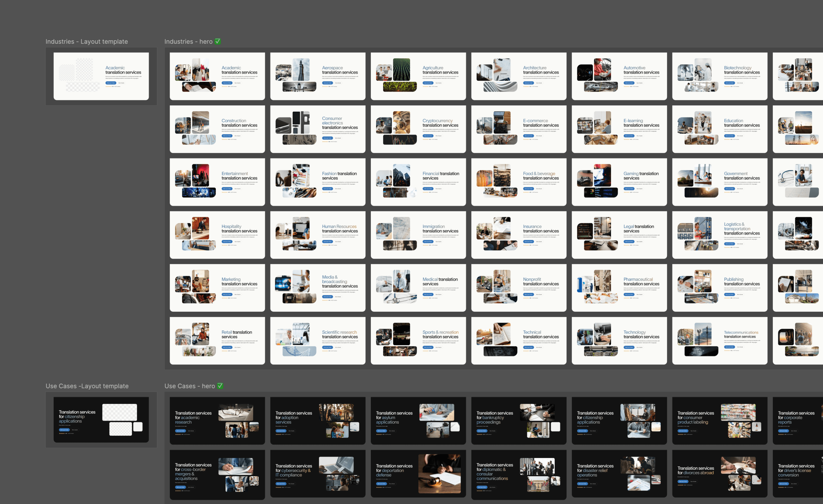
Task: Pick the Insurance translation services frame
Action: (519, 235)
